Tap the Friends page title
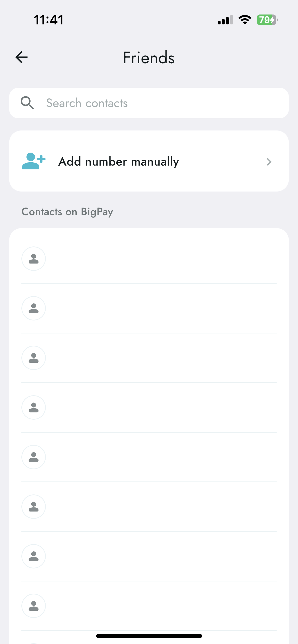The width and height of the screenshot is (298, 644). (x=149, y=57)
